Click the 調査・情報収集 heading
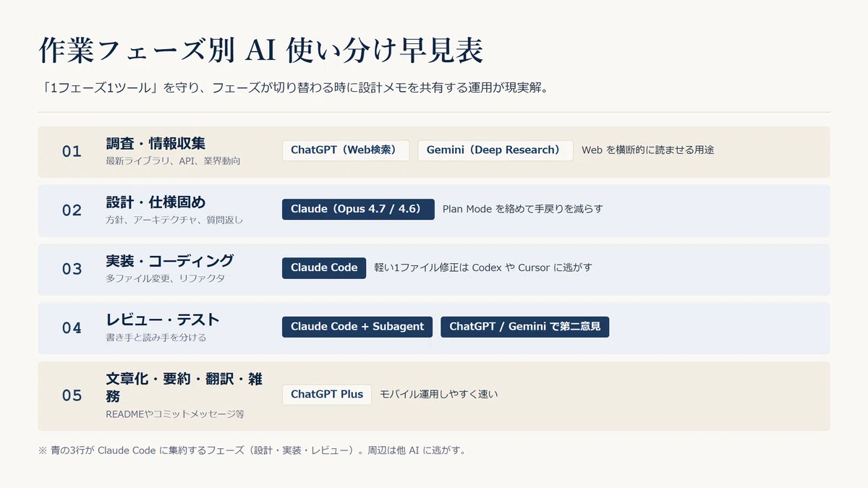Viewport: 868px width, 488px height. click(156, 143)
